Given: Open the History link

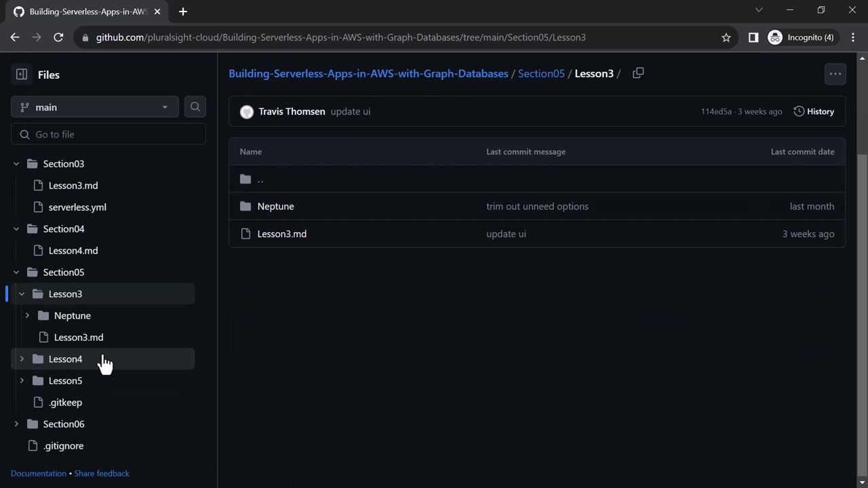Looking at the screenshot, I should click(x=814, y=112).
